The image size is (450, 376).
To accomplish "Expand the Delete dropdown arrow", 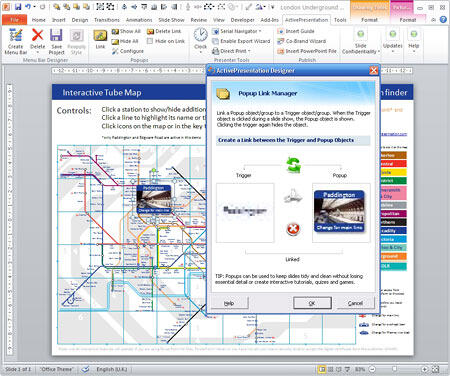I will tap(37, 53).
